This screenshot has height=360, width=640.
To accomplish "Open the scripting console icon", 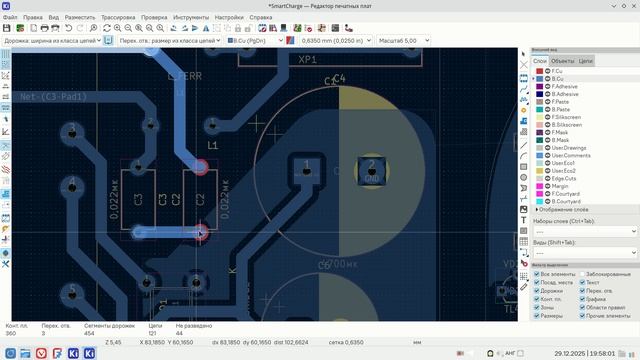I will [x=335, y=28].
